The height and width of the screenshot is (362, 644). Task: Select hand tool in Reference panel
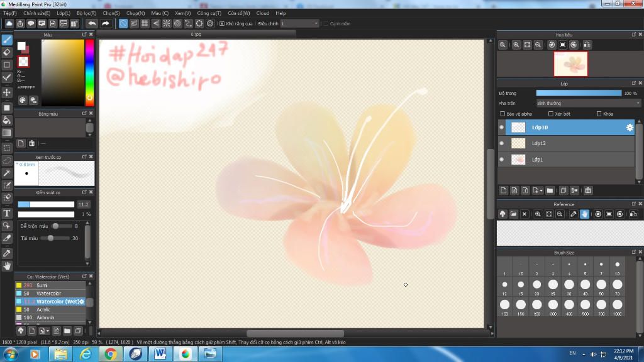click(x=584, y=214)
